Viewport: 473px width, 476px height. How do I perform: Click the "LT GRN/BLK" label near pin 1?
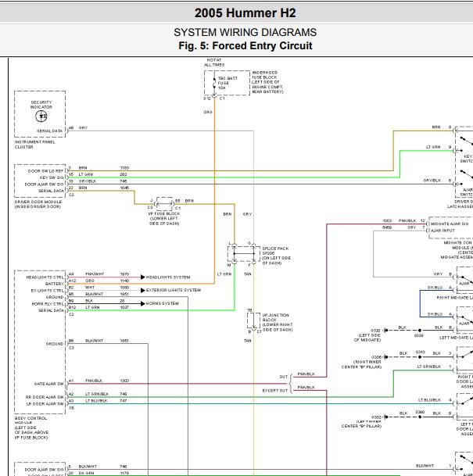click(428, 367)
